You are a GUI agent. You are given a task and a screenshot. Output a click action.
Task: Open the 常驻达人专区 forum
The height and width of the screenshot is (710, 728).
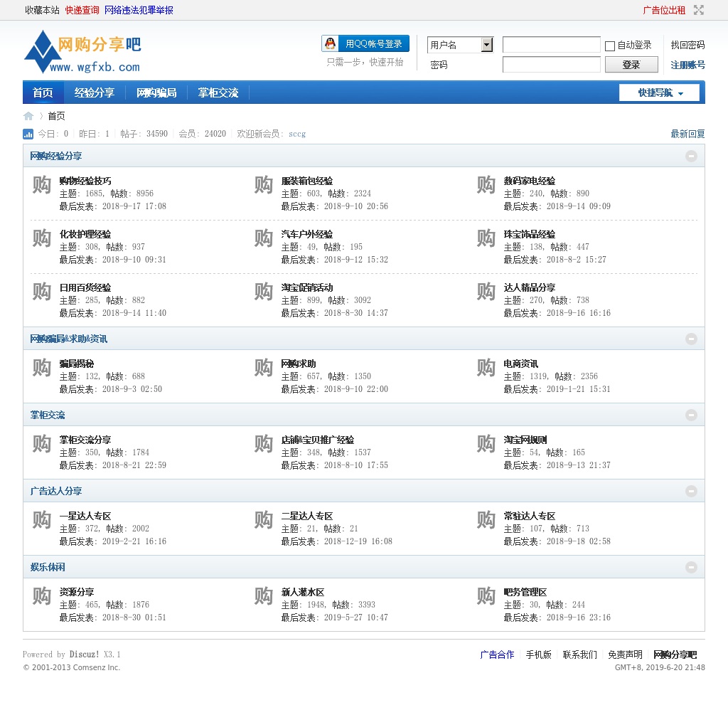point(529,516)
